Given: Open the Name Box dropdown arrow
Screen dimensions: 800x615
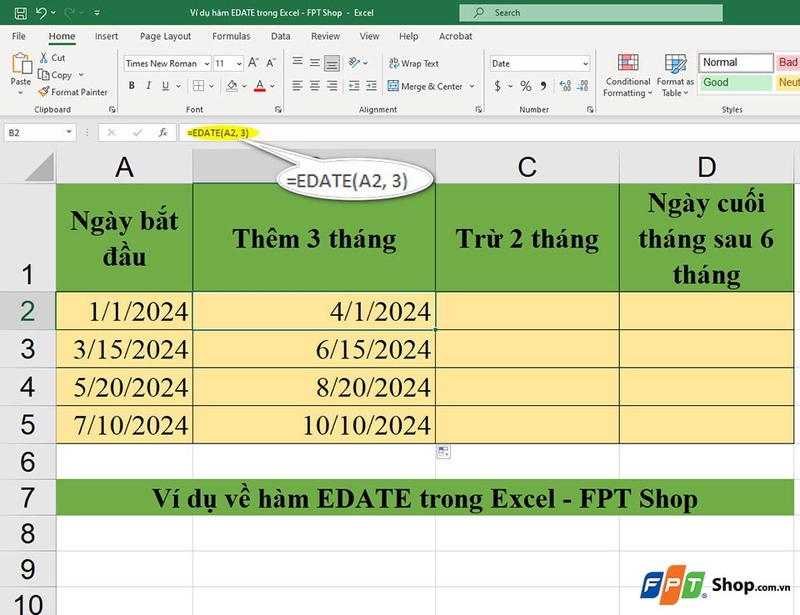Looking at the screenshot, I should point(69,132).
